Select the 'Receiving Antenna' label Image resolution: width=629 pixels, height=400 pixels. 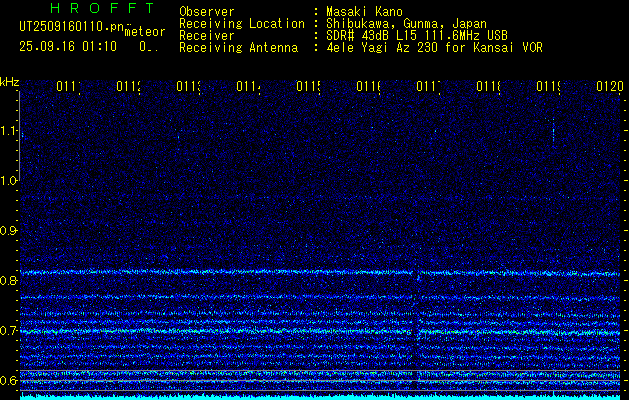(x=238, y=48)
